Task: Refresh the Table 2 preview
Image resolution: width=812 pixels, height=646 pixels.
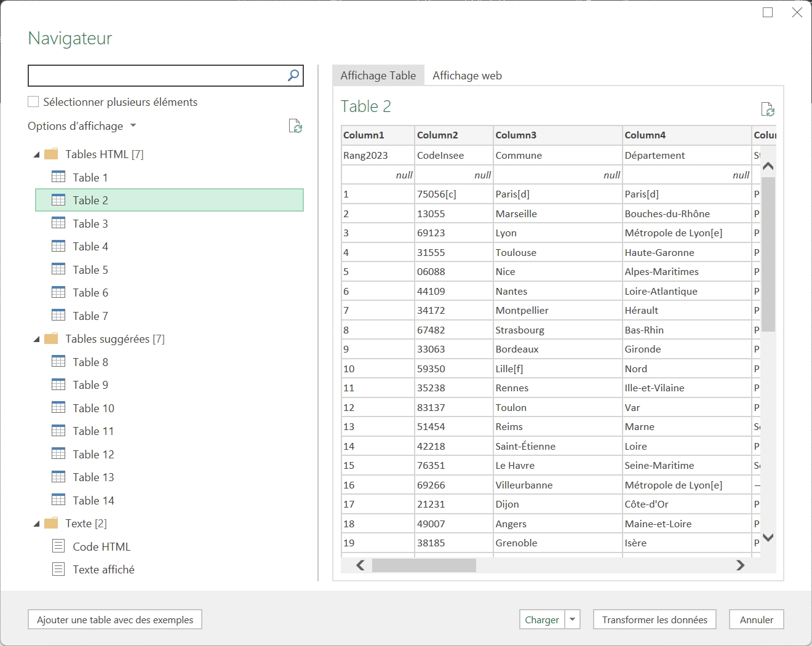Action: [x=768, y=110]
